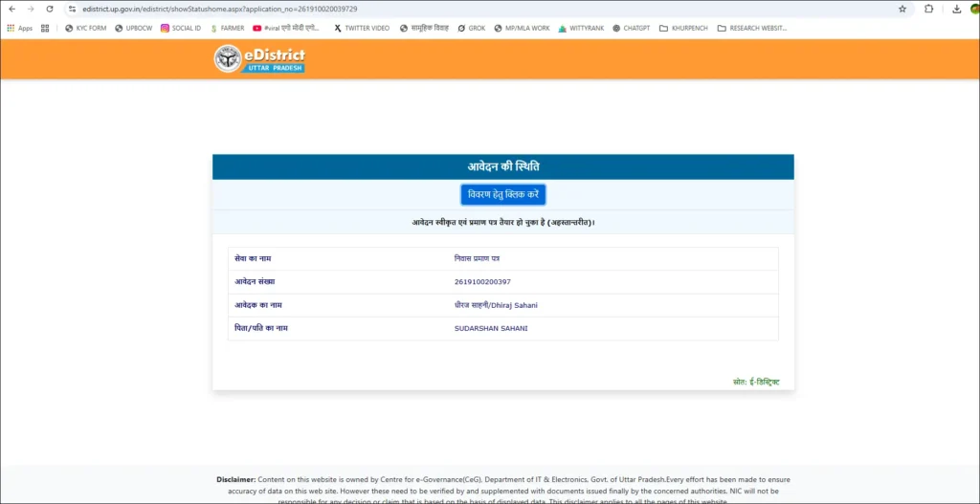This screenshot has height=504, width=980.
Task: Open the TWITTER VIDEO bookmark
Action: coord(362,28)
